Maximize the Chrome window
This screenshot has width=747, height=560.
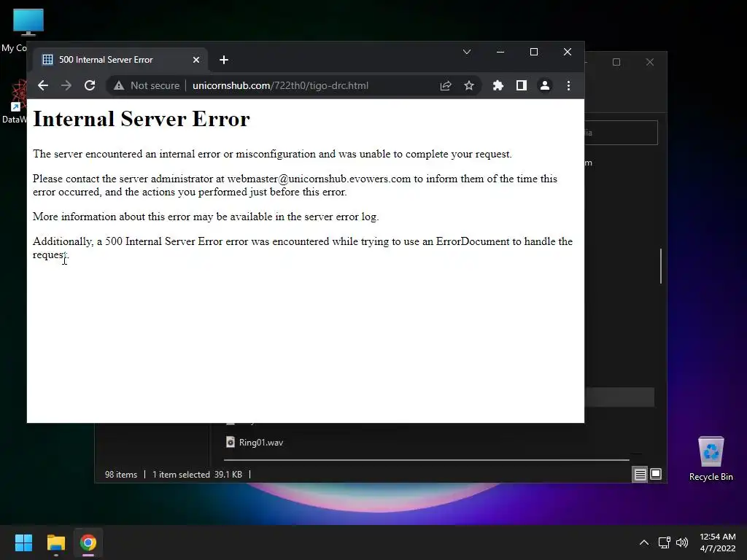(533, 52)
